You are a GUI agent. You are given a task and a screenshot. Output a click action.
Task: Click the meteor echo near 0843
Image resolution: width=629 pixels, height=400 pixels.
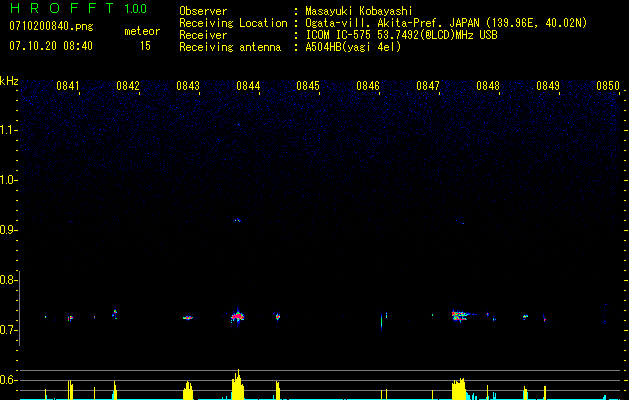click(x=188, y=317)
